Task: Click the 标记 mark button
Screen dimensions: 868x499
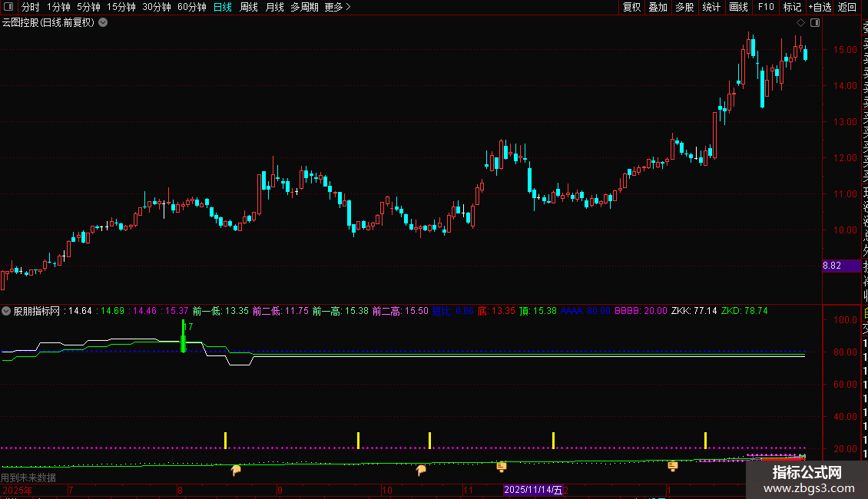Action: (792, 7)
